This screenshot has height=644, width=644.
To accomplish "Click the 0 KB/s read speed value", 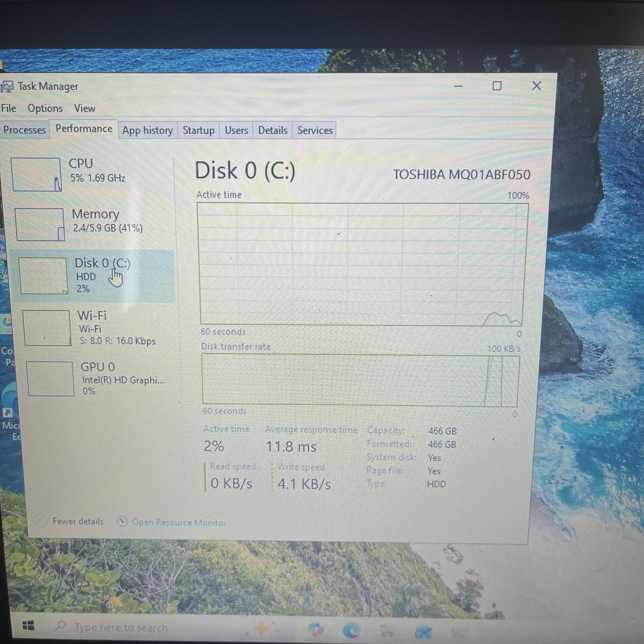I will point(231,483).
